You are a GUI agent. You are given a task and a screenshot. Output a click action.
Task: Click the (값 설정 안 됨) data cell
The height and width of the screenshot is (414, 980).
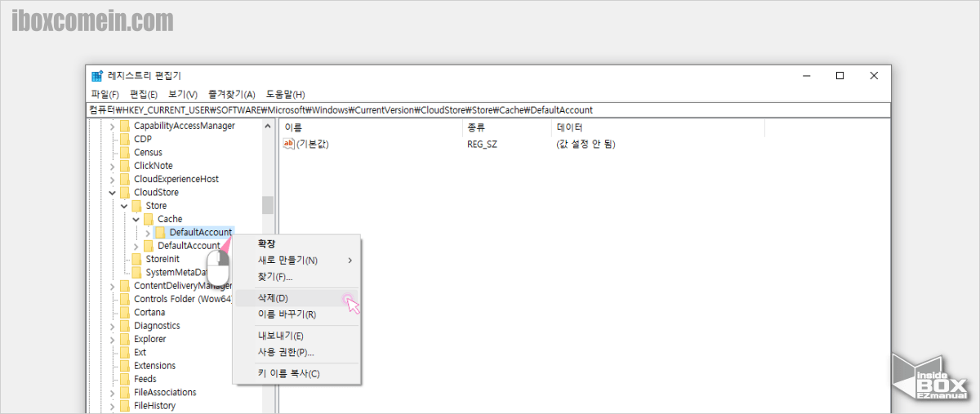(585, 144)
